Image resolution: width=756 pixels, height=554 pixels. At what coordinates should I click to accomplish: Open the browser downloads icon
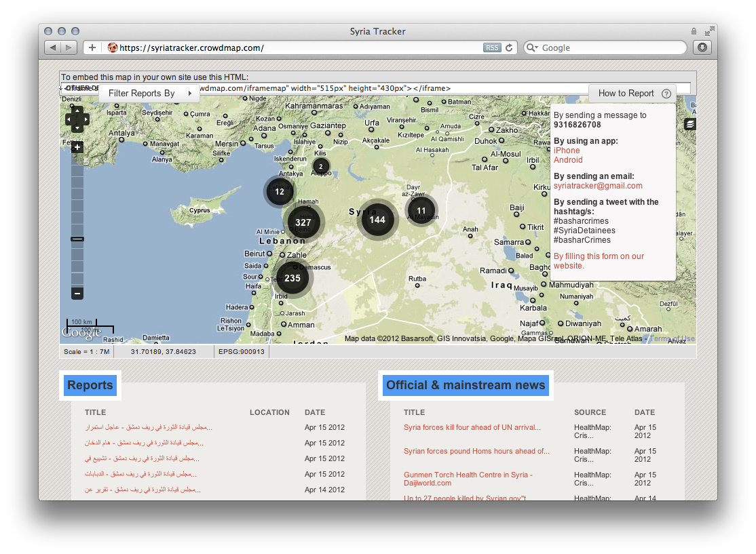click(702, 47)
